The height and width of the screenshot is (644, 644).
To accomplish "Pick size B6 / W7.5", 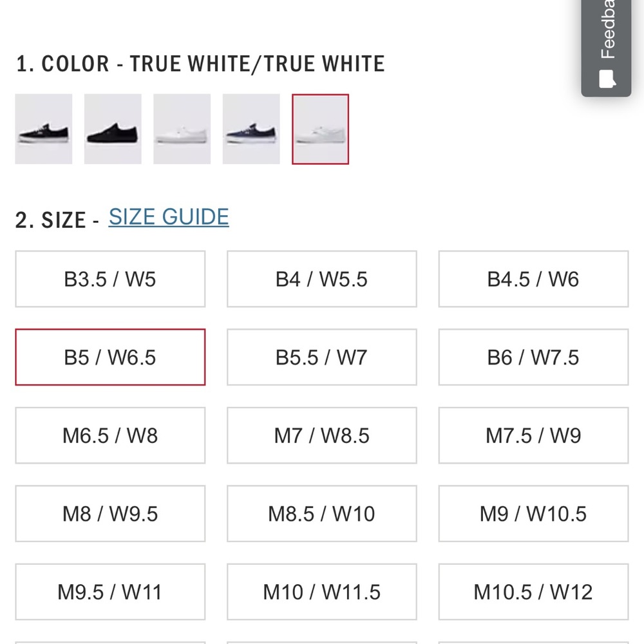I will 533,357.
